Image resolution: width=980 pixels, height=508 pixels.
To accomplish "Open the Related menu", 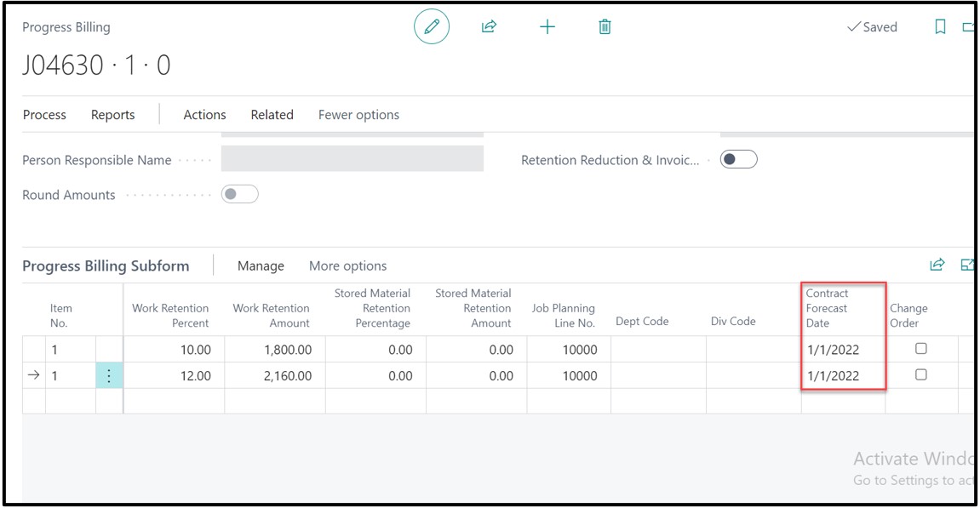I will click(272, 115).
